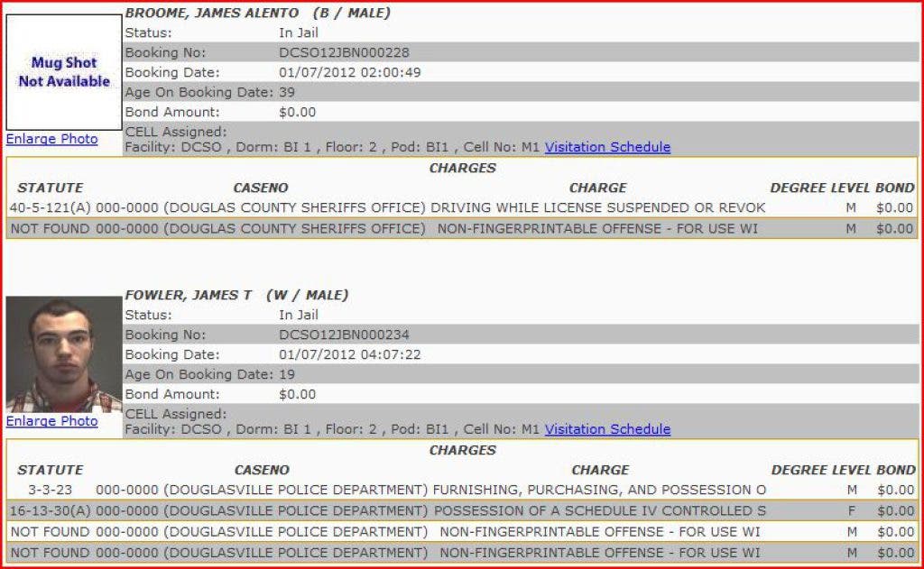Click BOND column header in second charges table
The image size is (924, 569).
tap(895, 470)
